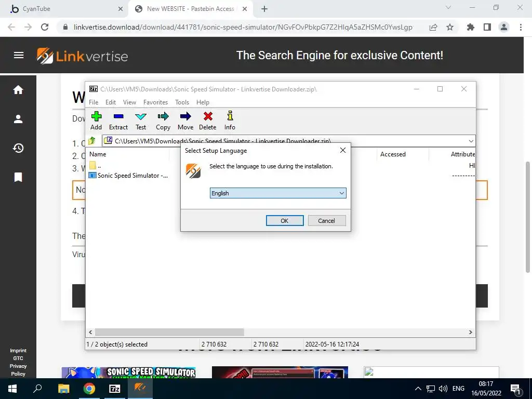532x399 pixels.
Task: Click the Extract tool in 7-Zip
Action: (118, 121)
